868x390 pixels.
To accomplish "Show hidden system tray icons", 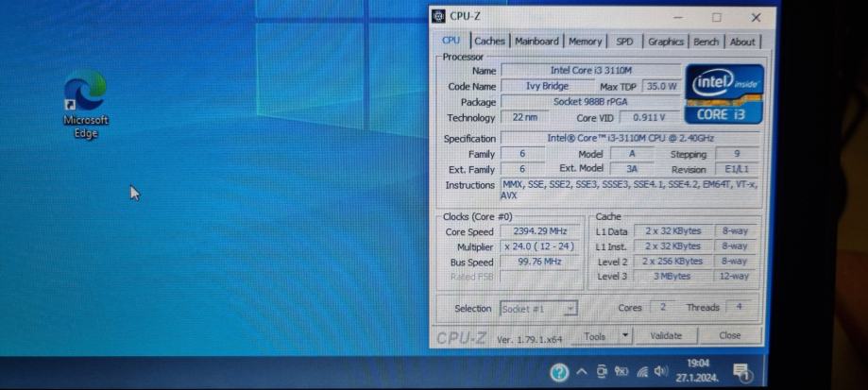I will coord(581,372).
